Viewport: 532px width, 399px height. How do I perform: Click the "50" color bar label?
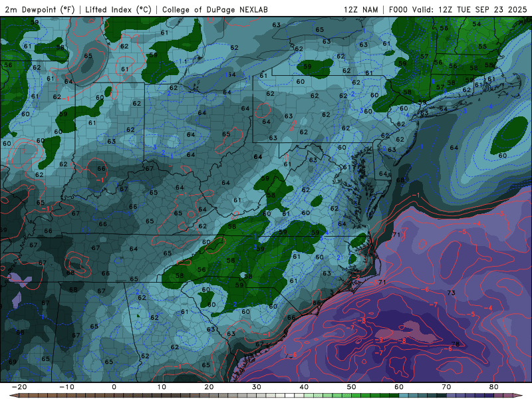click(352, 387)
